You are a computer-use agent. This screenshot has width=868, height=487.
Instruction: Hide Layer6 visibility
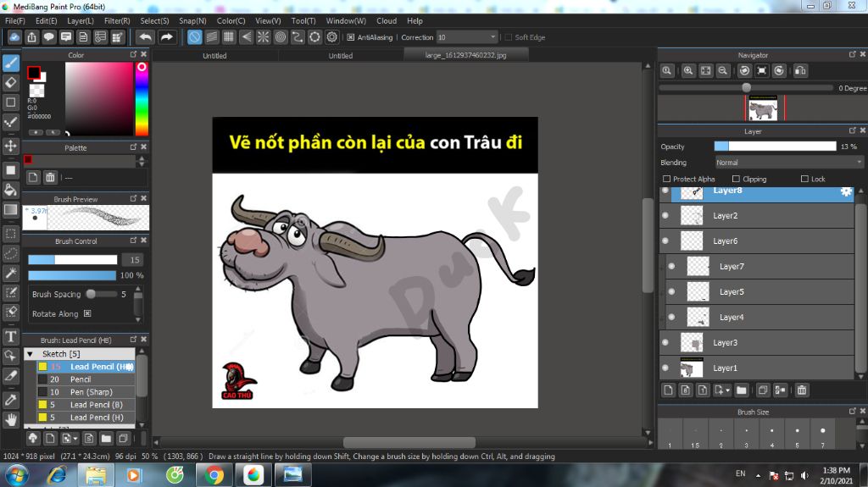click(x=665, y=241)
